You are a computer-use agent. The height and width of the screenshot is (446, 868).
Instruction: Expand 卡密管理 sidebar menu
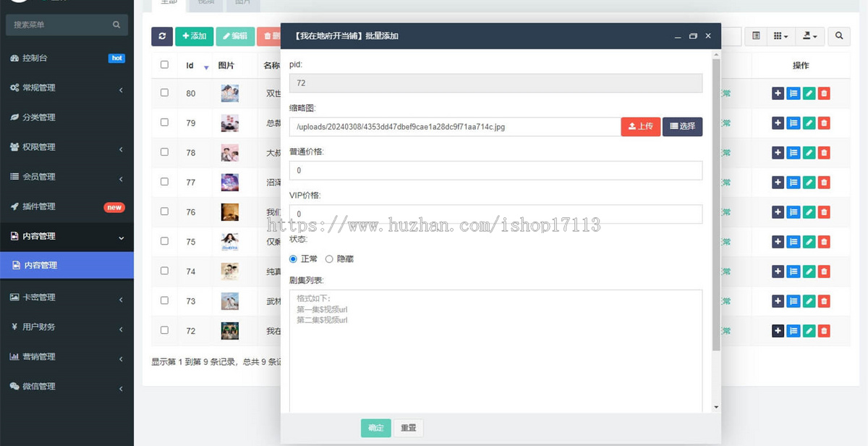[x=67, y=297]
